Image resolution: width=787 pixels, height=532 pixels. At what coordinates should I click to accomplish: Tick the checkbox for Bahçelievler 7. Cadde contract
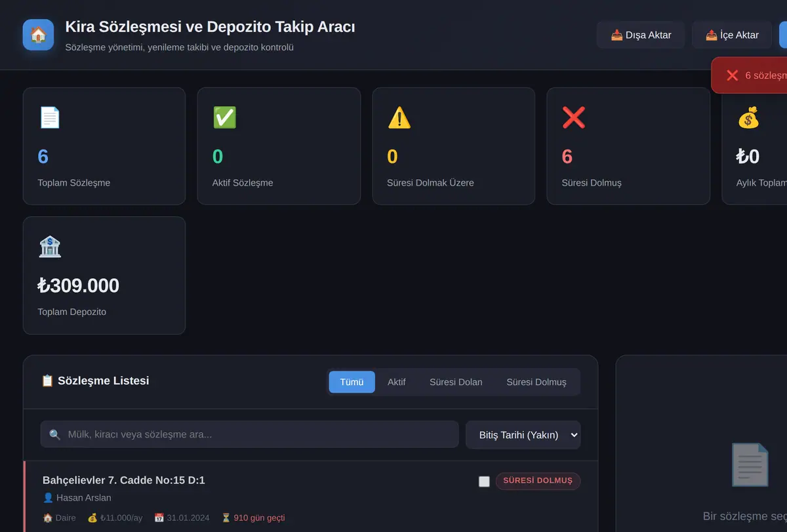pos(484,481)
